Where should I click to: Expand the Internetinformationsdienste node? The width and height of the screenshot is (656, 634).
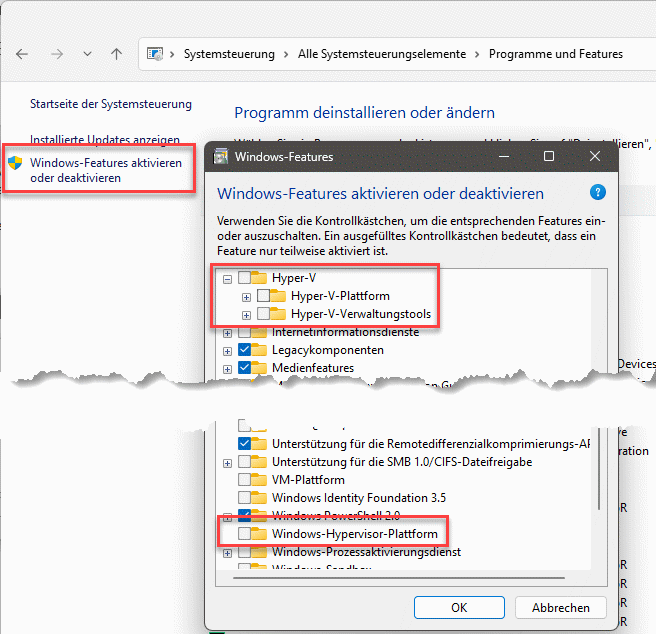pyautogui.click(x=227, y=333)
